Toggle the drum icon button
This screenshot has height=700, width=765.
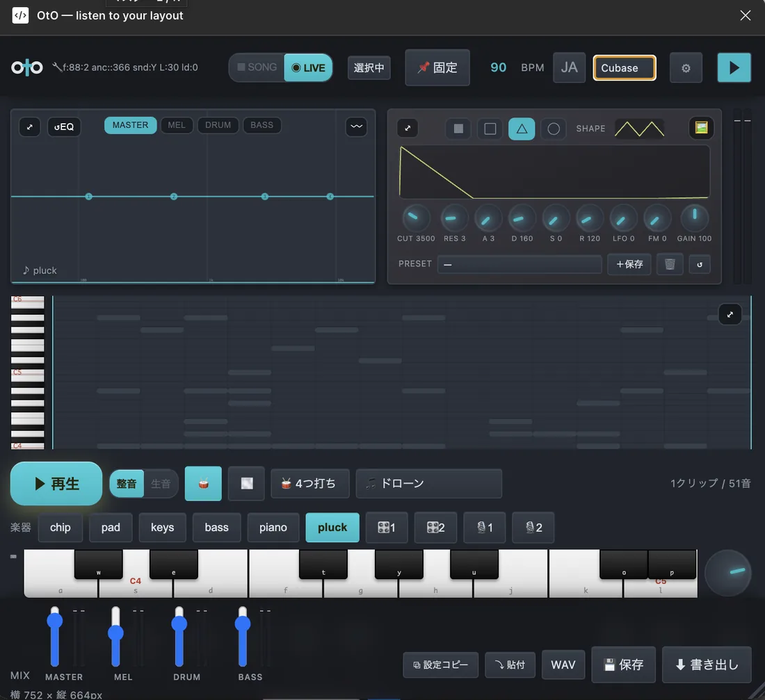tap(203, 483)
